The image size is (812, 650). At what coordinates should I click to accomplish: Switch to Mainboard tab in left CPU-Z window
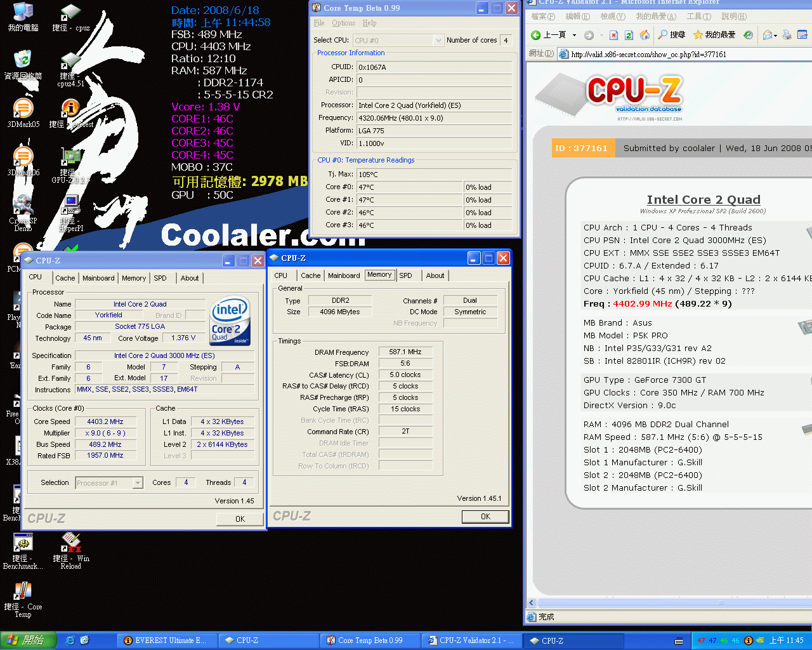(x=98, y=278)
